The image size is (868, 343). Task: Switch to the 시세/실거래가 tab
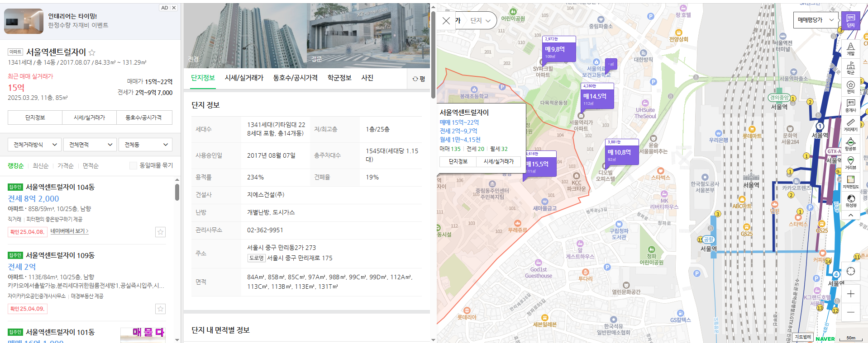coord(244,78)
